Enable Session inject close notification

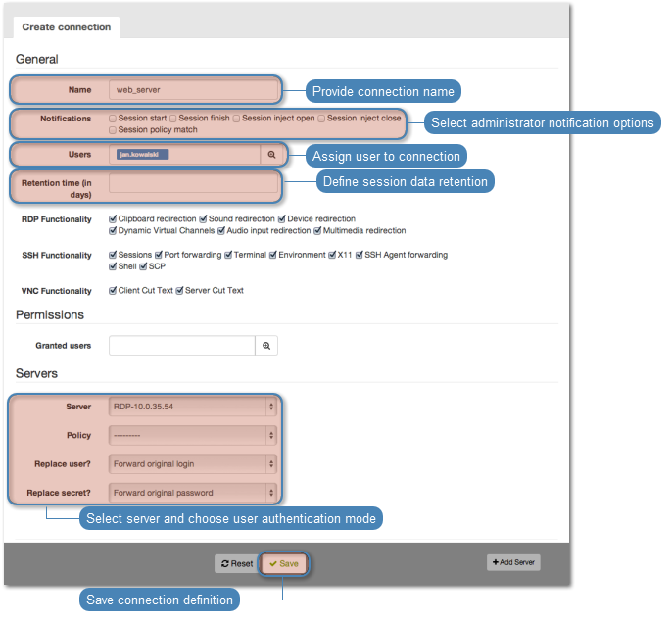321,119
